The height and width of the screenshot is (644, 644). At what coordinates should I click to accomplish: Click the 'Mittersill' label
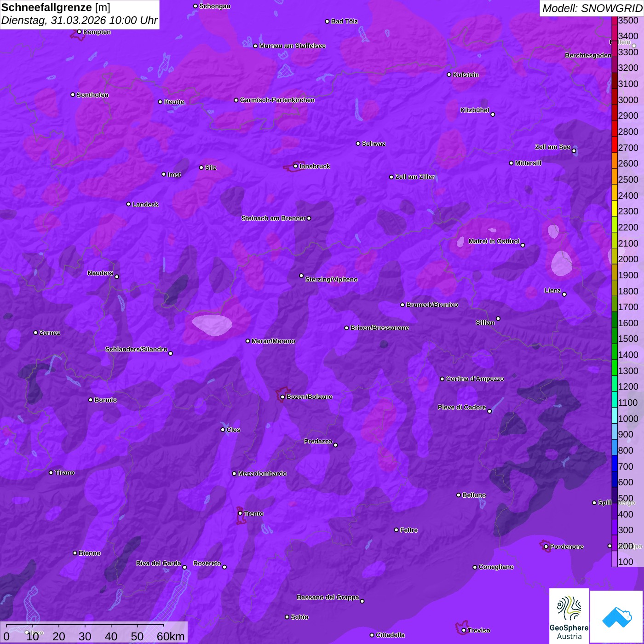pyautogui.click(x=528, y=163)
